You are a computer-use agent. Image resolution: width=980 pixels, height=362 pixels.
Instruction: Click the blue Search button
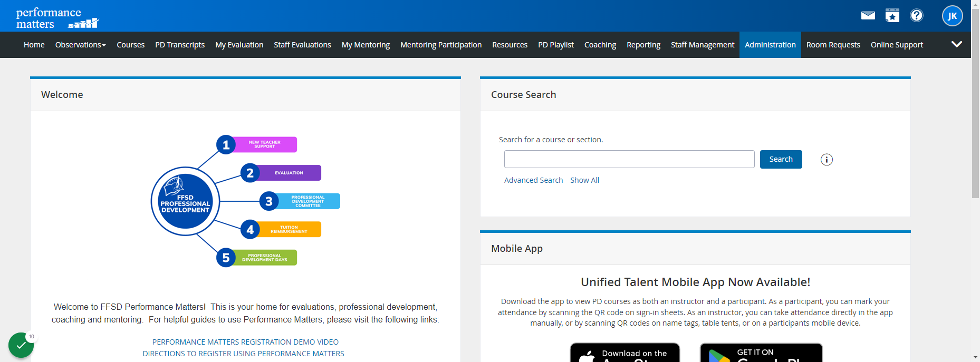tap(781, 159)
